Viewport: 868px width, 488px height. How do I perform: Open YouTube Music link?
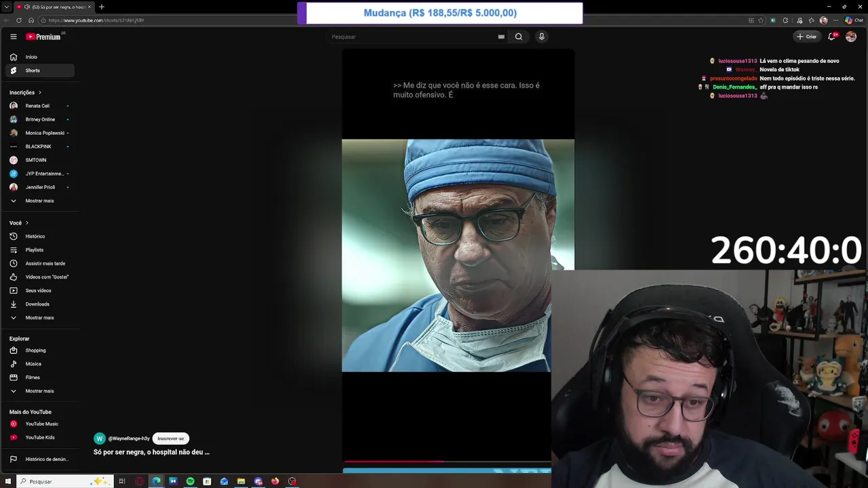coord(40,424)
